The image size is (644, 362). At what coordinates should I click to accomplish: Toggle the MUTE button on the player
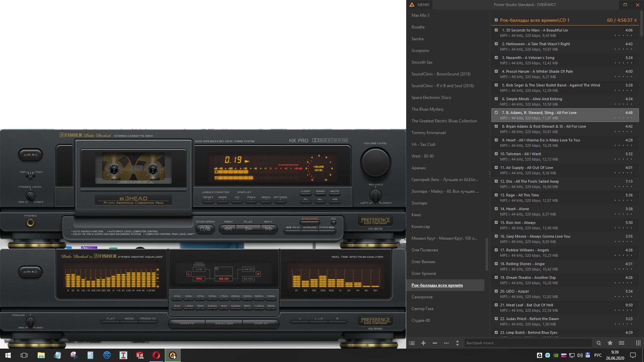click(334, 193)
